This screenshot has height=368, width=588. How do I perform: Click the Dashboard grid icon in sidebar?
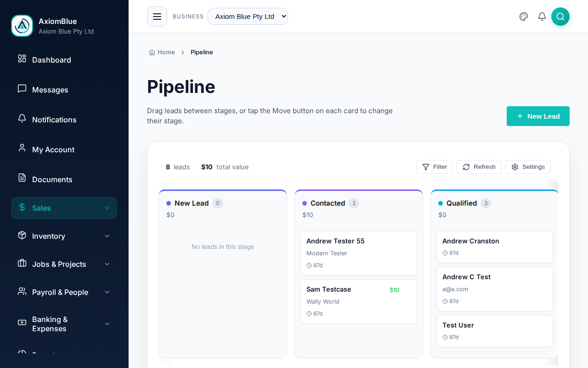coord(22,58)
